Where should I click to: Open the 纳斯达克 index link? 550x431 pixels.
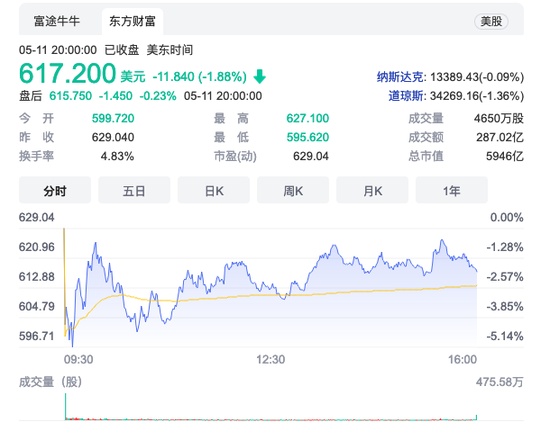tap(400, 77)
